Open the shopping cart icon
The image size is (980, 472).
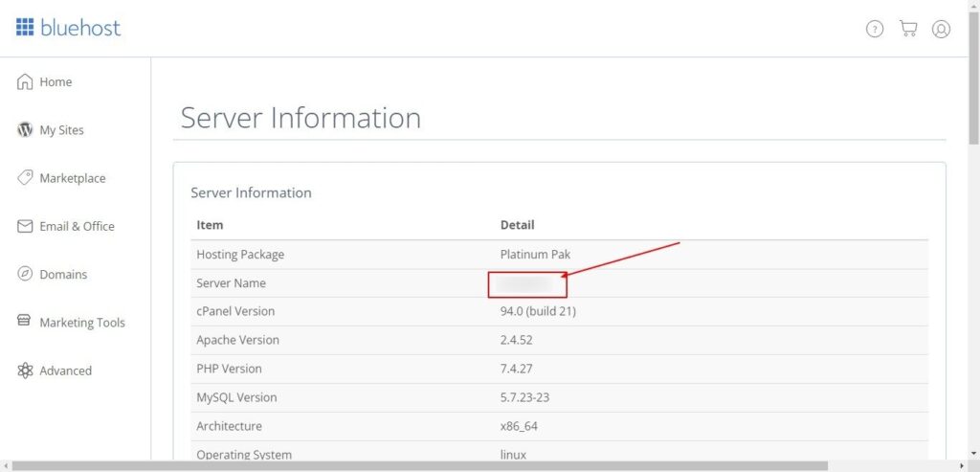pyautogui.click(x=908, y=29)
